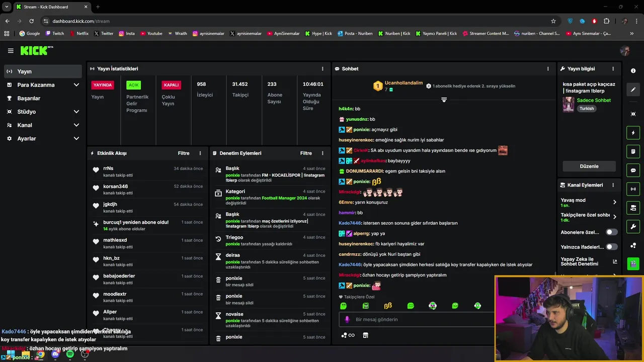This screenshot has height=362, width=644.
Task: Toggle the document moderation widget icon
Action: [633, 151]
